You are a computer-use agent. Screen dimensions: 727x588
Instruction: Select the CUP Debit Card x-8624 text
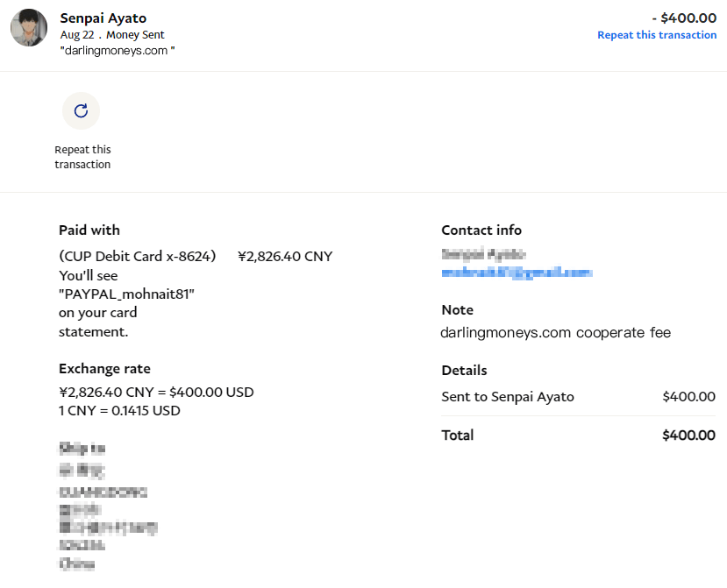tap(137, 257)
